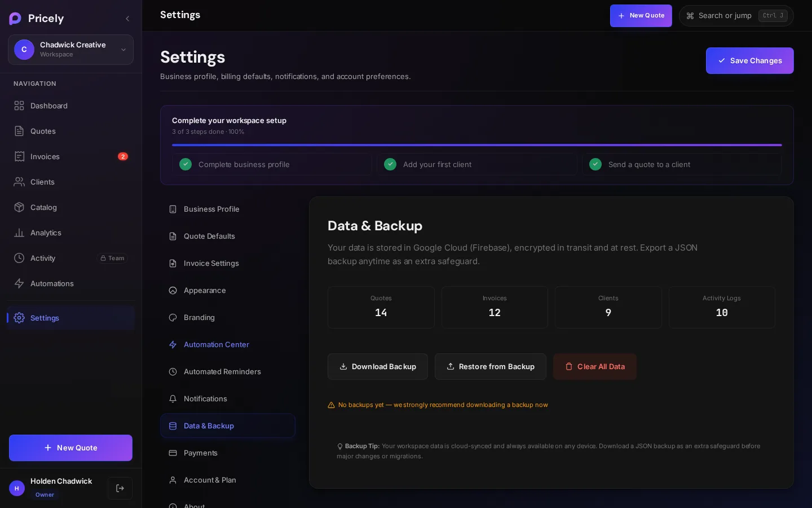Click the Notifications bell icon
This screenshot has width=812, height=508.
coord(173,398)
